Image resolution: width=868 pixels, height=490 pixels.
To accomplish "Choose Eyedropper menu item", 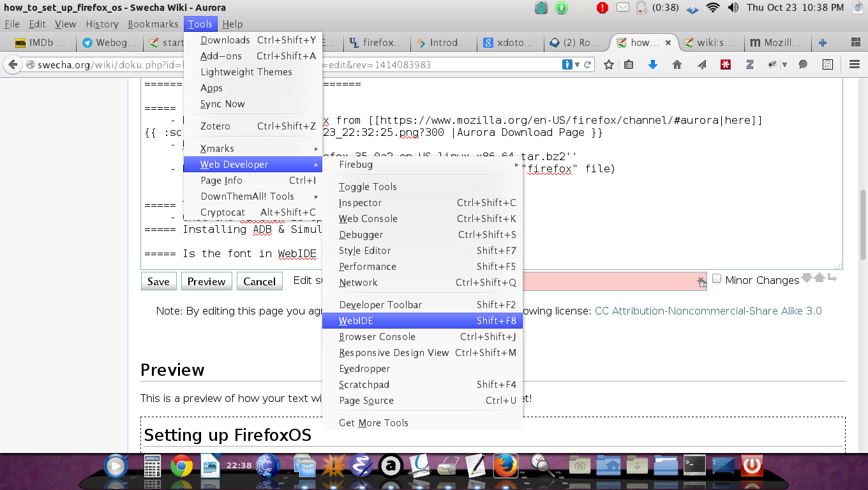I will point(423,368).
